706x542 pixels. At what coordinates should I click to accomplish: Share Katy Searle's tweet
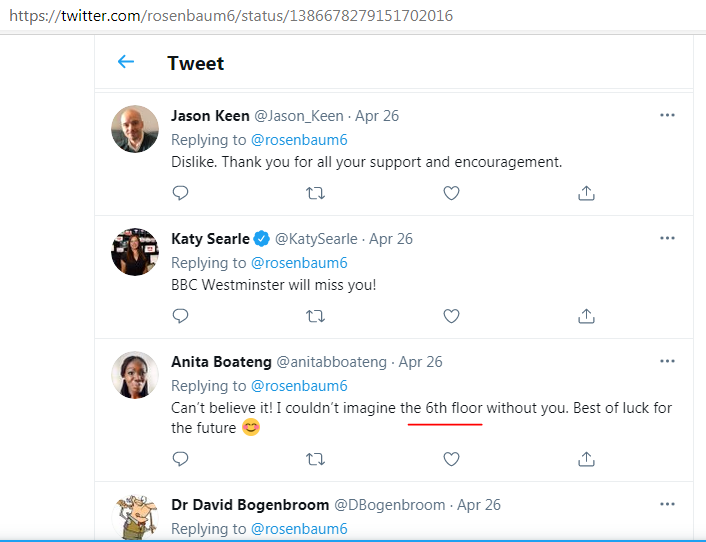(x=586, y=316)
